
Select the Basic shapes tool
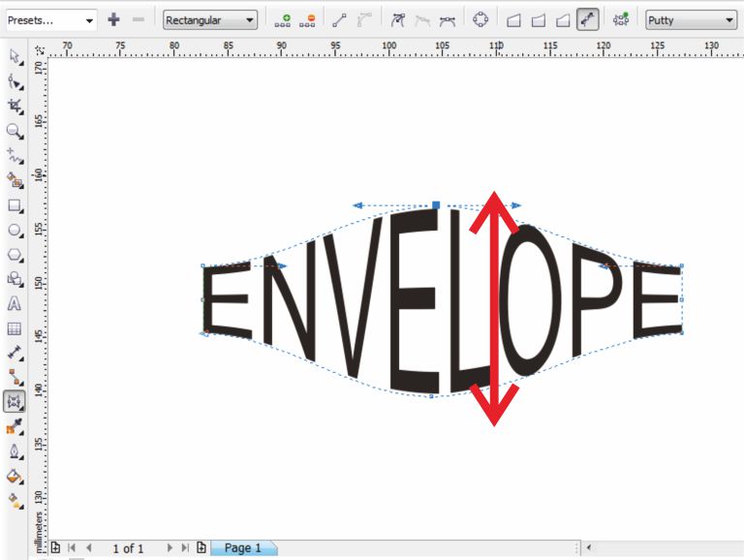click(15, 279)
